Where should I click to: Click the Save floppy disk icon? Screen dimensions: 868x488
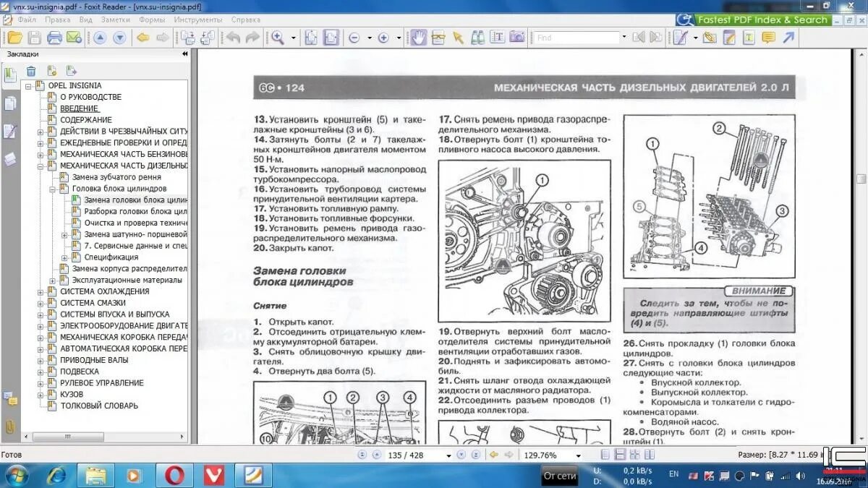click(x=34, y=38)
